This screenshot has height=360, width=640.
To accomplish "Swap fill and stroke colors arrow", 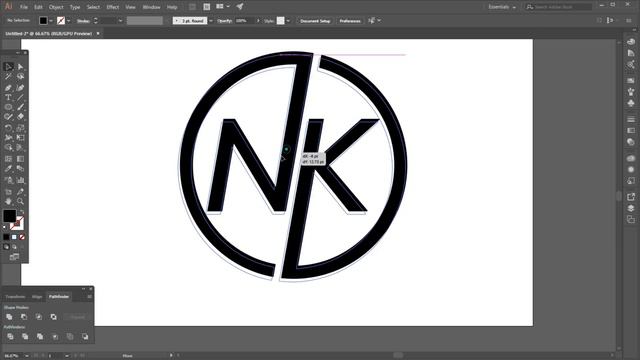I will pyautogui.click(x=22, y=212).
